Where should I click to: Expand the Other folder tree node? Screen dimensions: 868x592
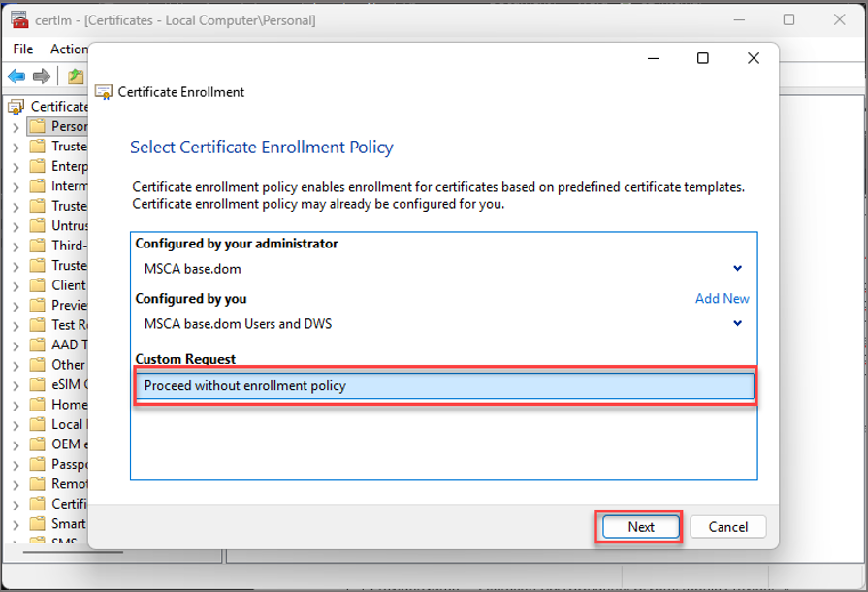(16, 366)
